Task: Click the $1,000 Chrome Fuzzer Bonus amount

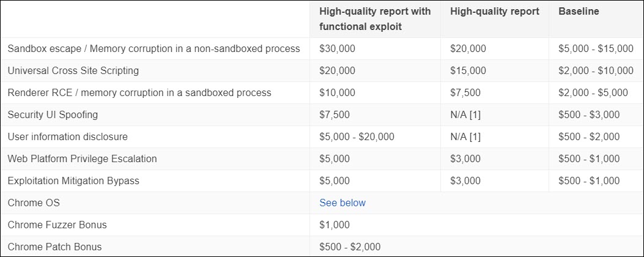Action: click(x=335, y=225)
